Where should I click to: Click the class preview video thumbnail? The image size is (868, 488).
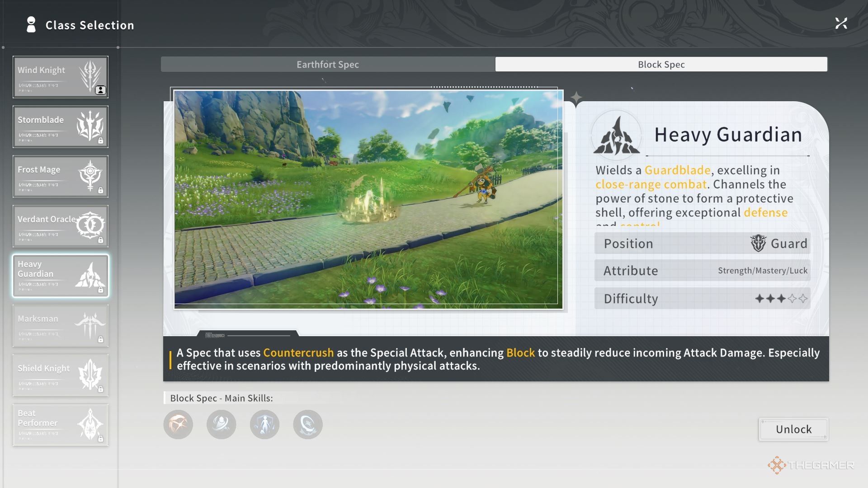(x=368, y=199)
